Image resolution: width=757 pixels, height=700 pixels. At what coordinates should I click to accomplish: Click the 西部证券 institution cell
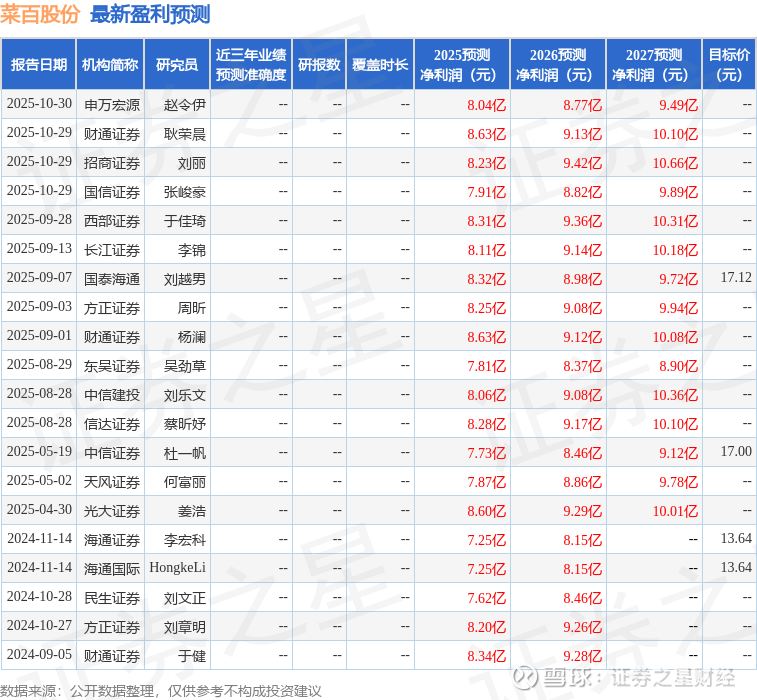(x=112, y=221)
